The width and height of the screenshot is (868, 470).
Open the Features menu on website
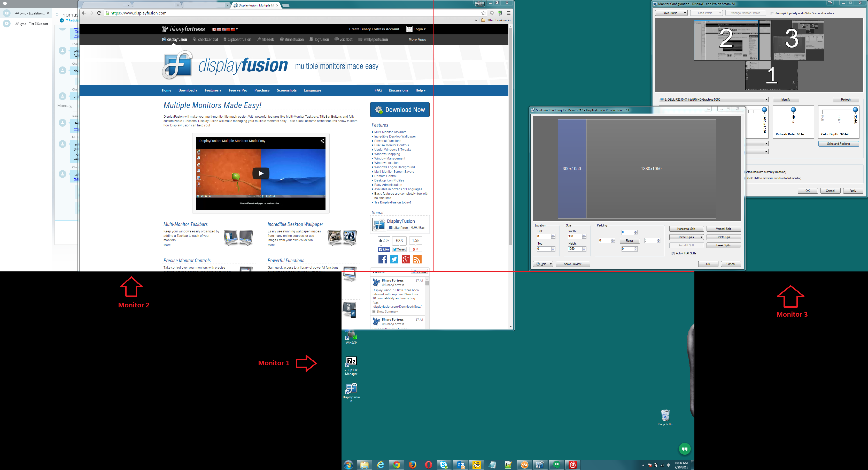pyautogui.click(x=213, y=90)
